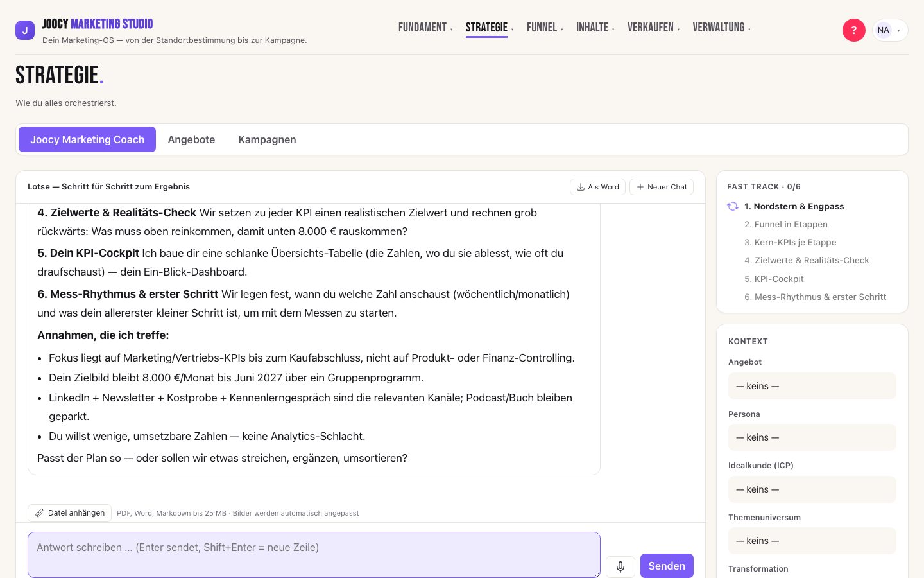
Task: Expand the Verkaufen navigation menu
Action: (x=653, y=28)
